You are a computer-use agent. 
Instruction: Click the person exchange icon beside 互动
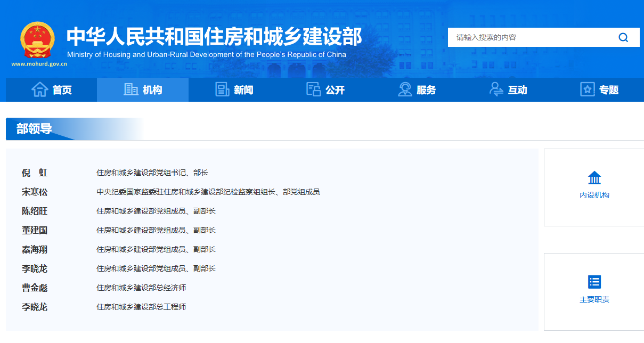click(496, 89)
